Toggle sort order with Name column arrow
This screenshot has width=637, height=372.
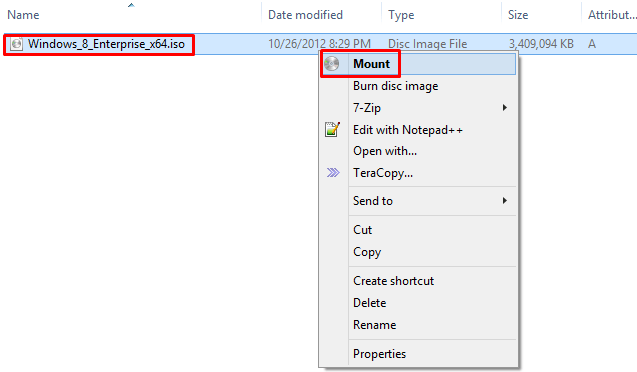pos(131,5)
